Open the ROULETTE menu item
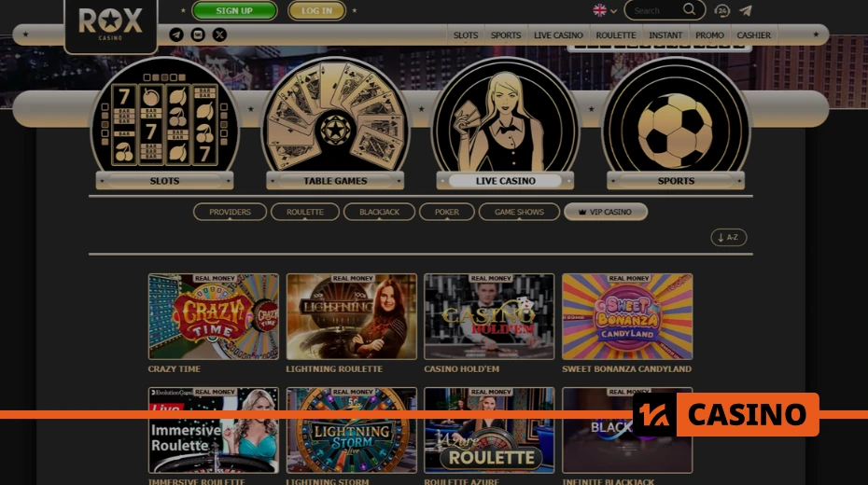 (616, 35)
